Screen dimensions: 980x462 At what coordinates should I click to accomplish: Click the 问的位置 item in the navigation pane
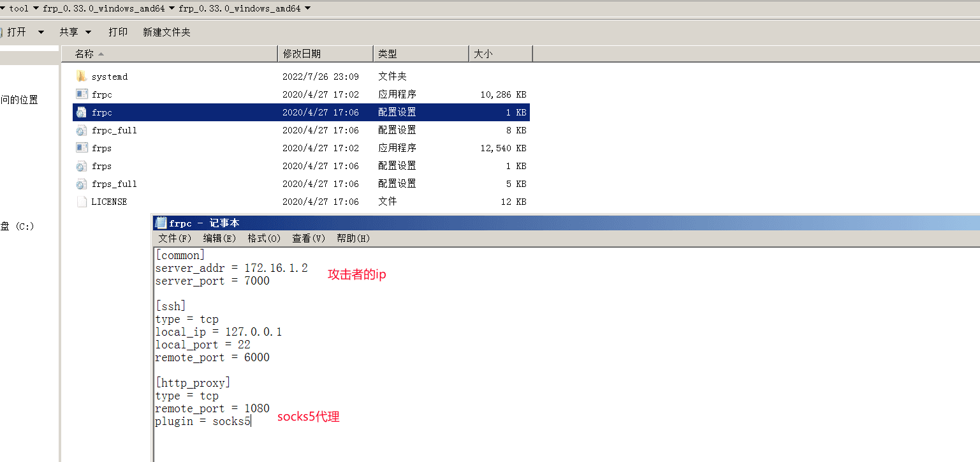(19, 100)
